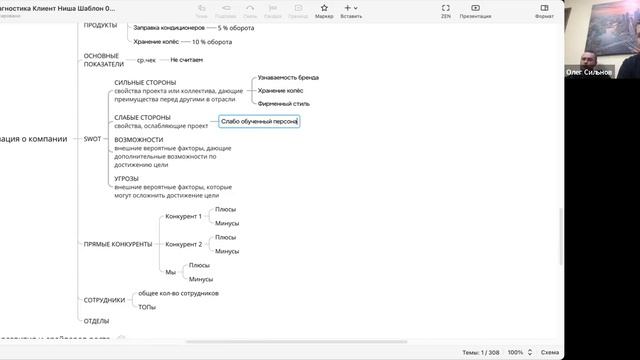Select Плюсы under Конкурент 1
This screenshot has width=640, height=360.
tap(225, 209)
